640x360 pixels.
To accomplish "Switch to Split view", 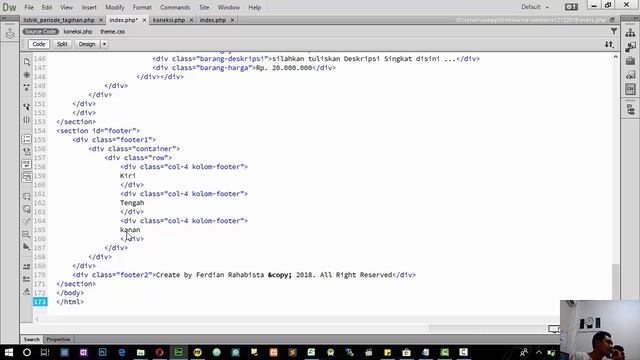I will pos(62,44).
